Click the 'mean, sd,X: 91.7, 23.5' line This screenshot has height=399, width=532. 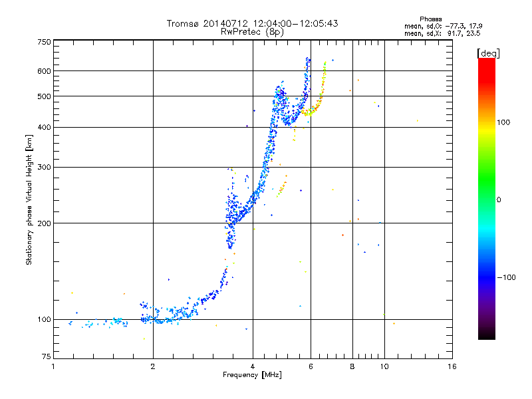442,33
